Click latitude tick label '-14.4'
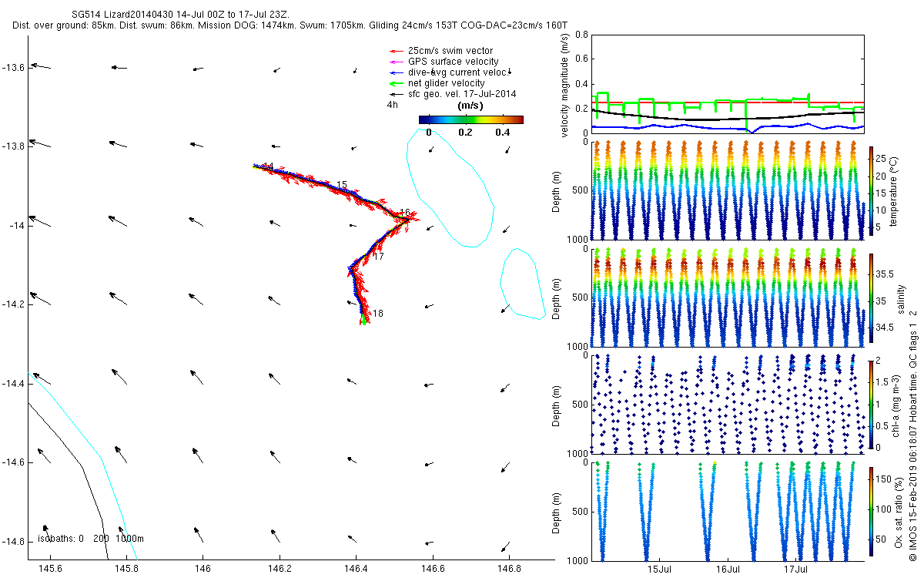 [13, 383]
